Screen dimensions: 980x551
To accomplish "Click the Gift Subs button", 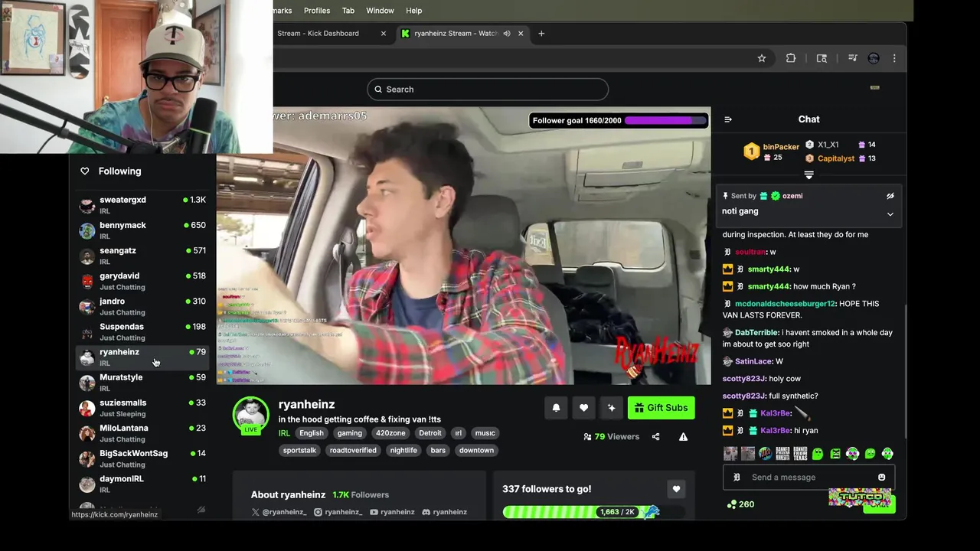I will click(661, 408).
